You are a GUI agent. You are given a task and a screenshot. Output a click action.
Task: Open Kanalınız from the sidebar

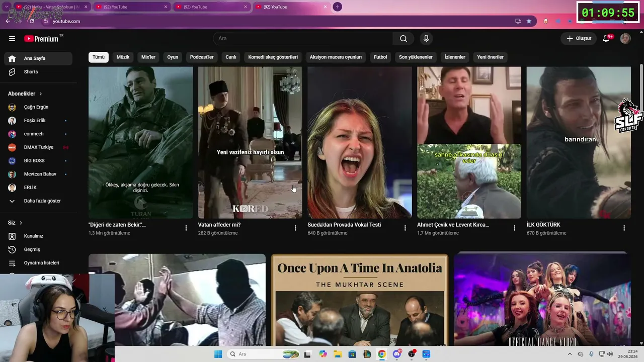click(38, 236)
